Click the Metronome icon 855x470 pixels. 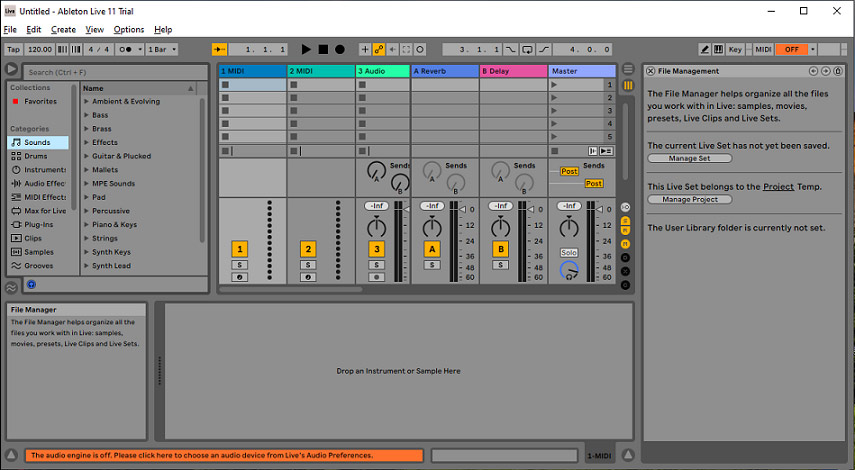[x=125, y=49]
